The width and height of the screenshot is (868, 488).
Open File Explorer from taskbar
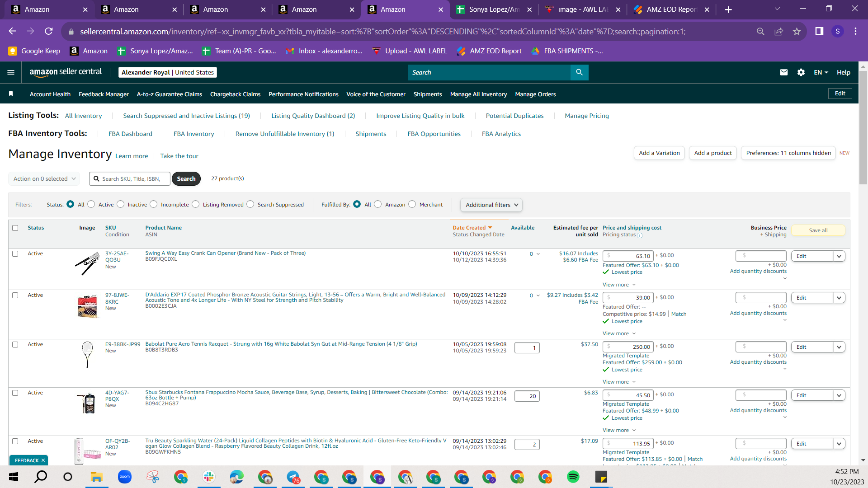point(97,477)
